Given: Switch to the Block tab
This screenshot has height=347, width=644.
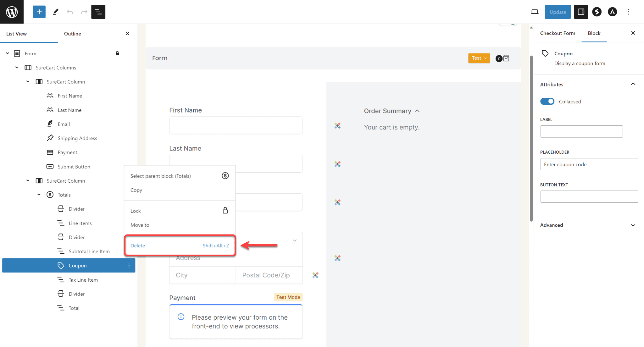Looking at the screenshot, I should click(594, 33).
